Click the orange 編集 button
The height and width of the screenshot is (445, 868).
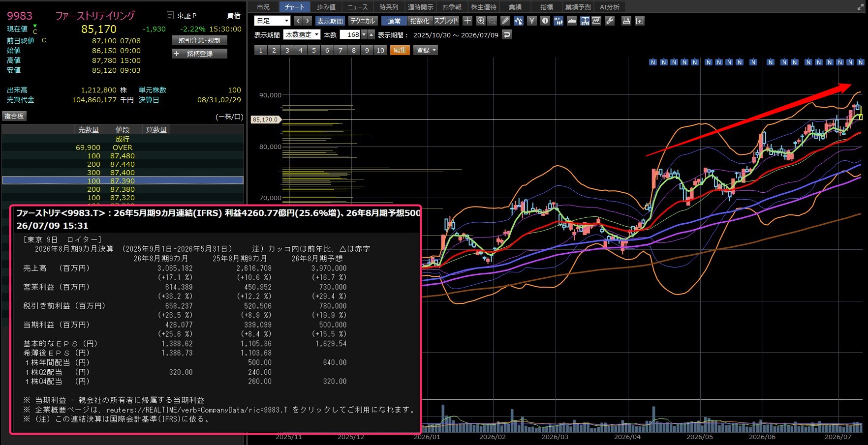pos(400,50)
